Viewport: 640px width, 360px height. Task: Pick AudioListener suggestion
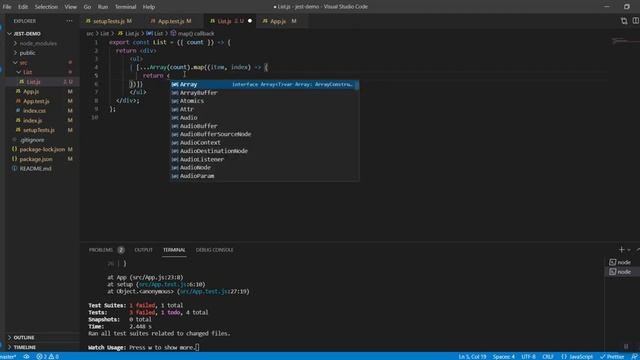(x=264, y=159)
